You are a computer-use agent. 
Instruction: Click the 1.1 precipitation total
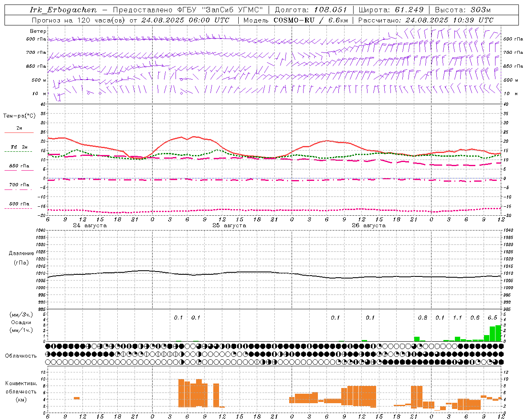pyautogui.click(x=457, y=317)
